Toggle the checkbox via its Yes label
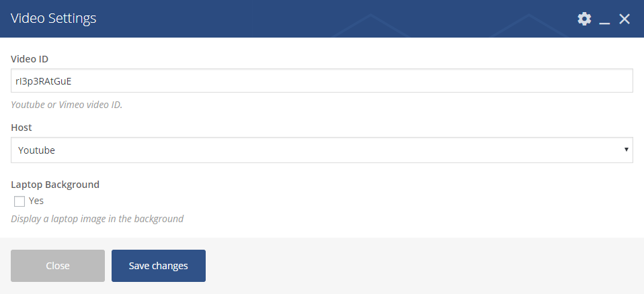Image resolution: width=644 pixels, height=294 pixels. click(x=36, y=201)
